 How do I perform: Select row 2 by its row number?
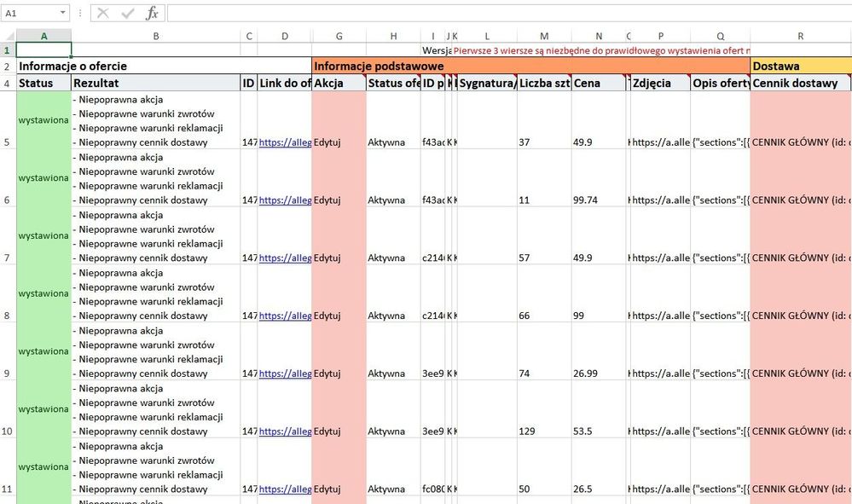pos(7,67)
